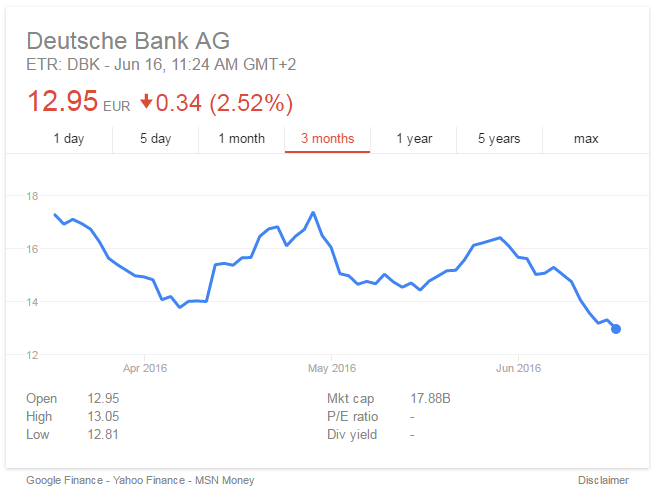The width and height of the screenshot is (656, 491).
Task: Open the MSN Money link
Action: pyautogui.click(x=223, y=480)
